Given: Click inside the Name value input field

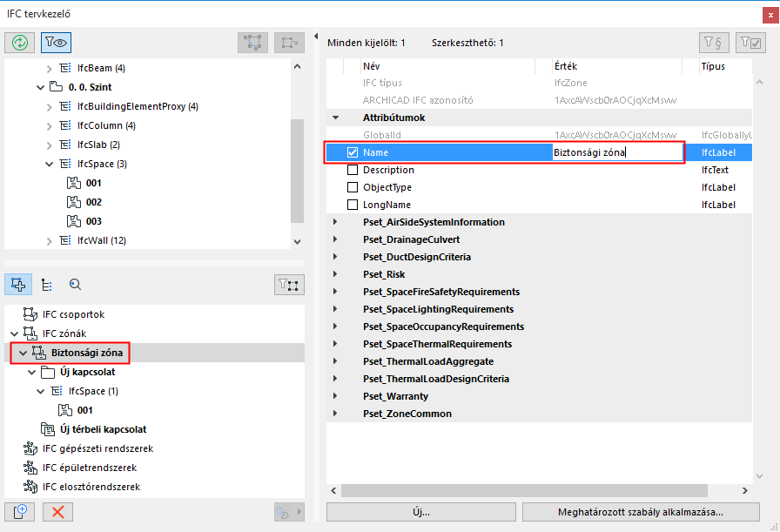Looking at the screenshot, I should pos(618,152).
